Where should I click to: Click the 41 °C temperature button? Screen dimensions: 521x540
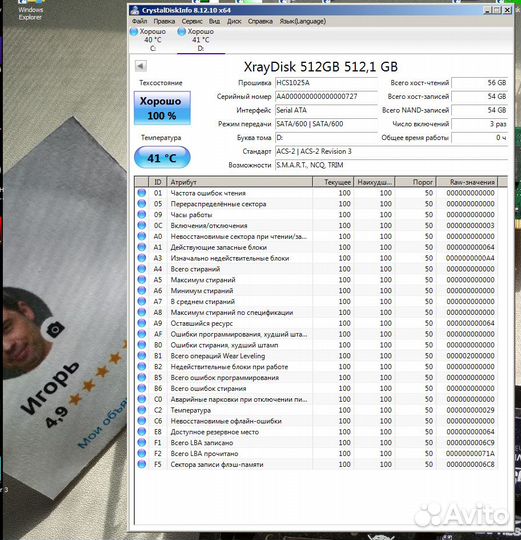tap(162, 158)
